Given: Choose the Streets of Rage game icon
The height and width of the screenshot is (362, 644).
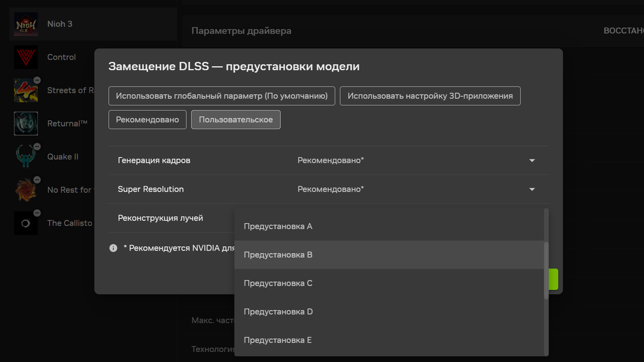Looking at the screenshot, I should click(x=26, y=90).
